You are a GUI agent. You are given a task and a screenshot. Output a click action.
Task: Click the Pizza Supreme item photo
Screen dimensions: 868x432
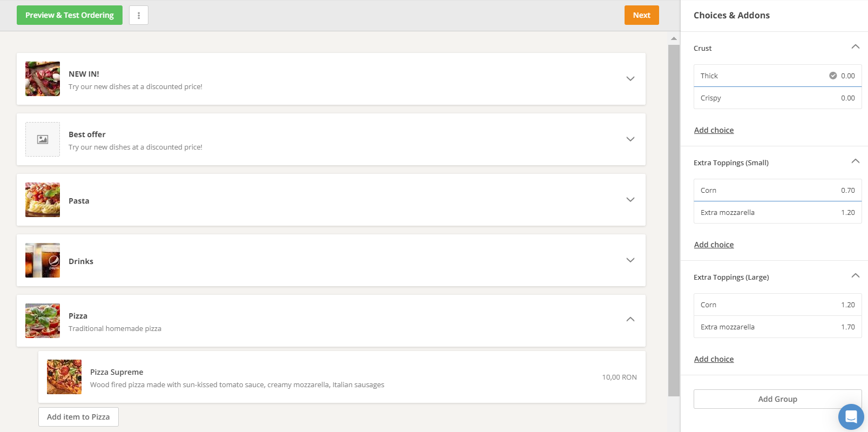[64, 377]
